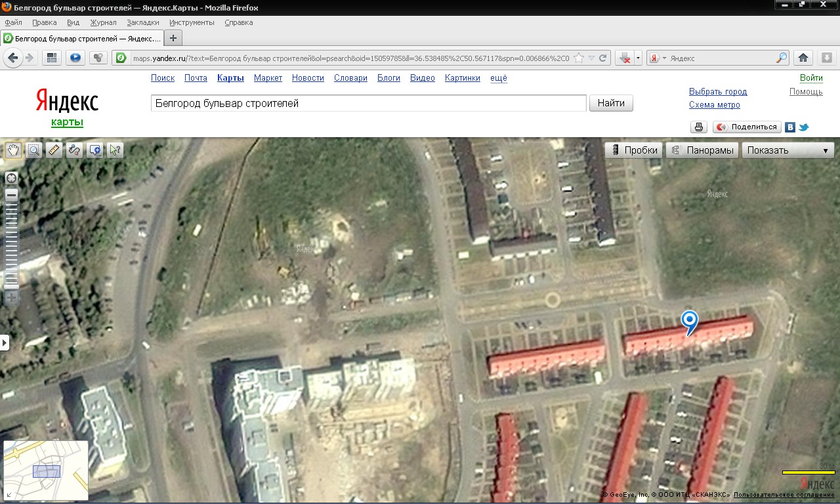
Task: Toggle the Пробки traffic layer
Action: click(635, 150)
